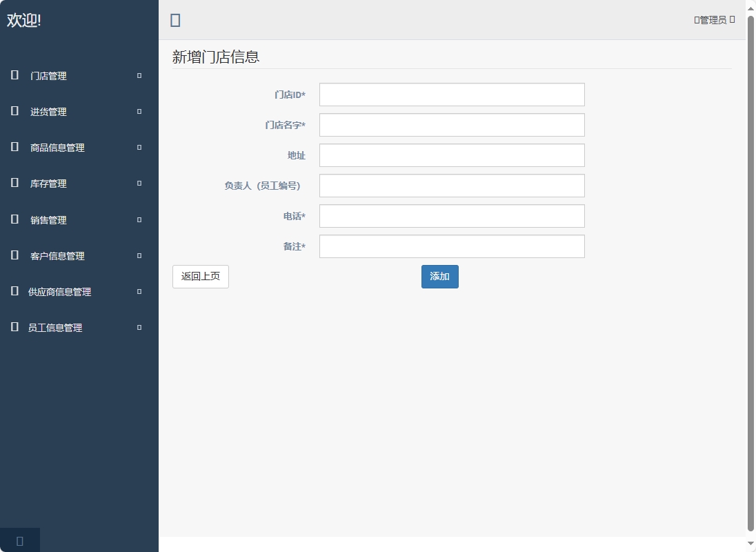Click the icon left of 库存管理

click(14, 184)
